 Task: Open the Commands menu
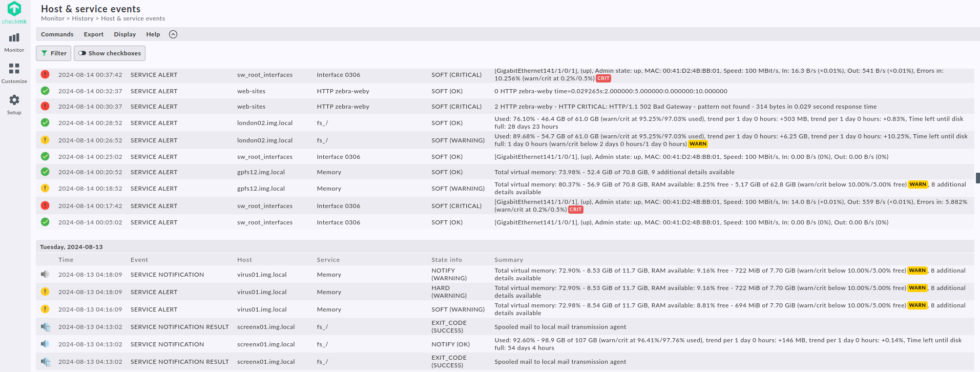click(57, 34)
